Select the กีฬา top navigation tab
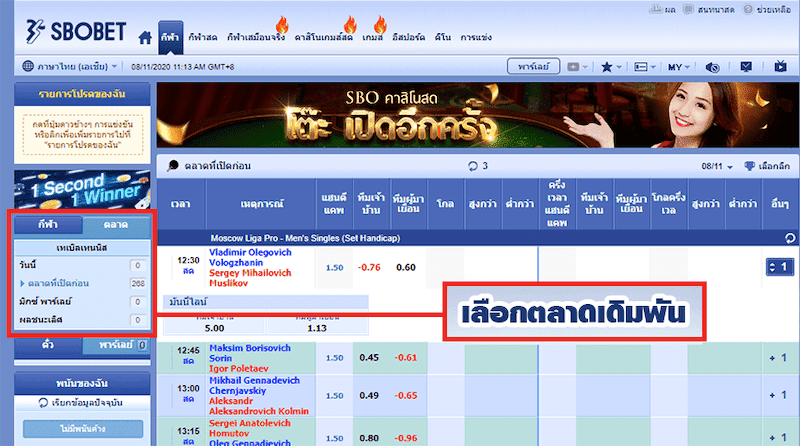 click(170, 37)
